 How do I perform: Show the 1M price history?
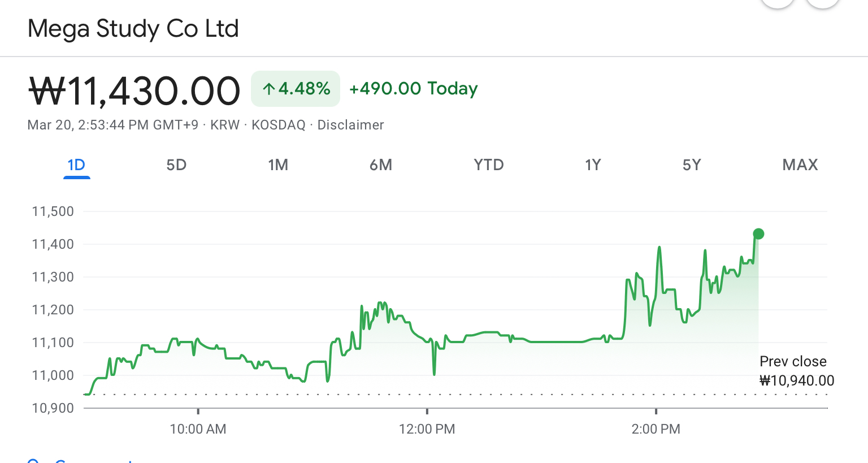pos(278,165)
